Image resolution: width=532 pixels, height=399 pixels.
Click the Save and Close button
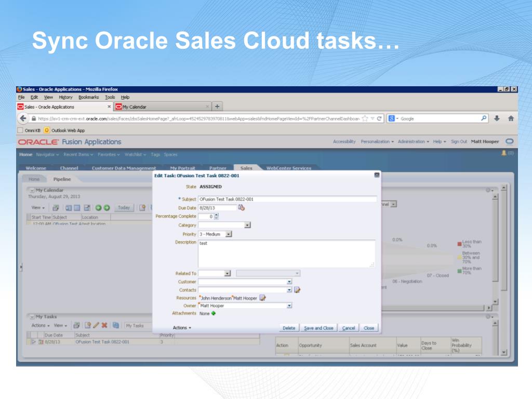tap(318, 328)
